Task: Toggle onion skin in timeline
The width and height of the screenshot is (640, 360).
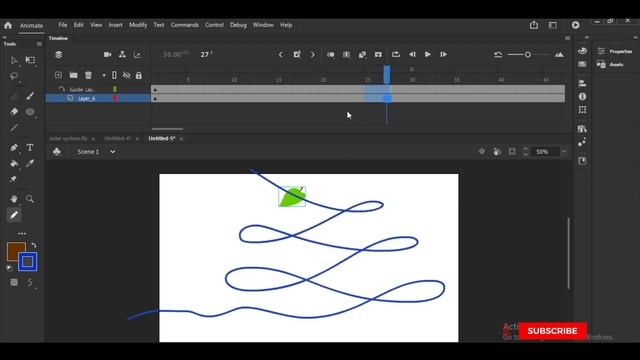Action: pyautogui.click(x=331, y=54)
